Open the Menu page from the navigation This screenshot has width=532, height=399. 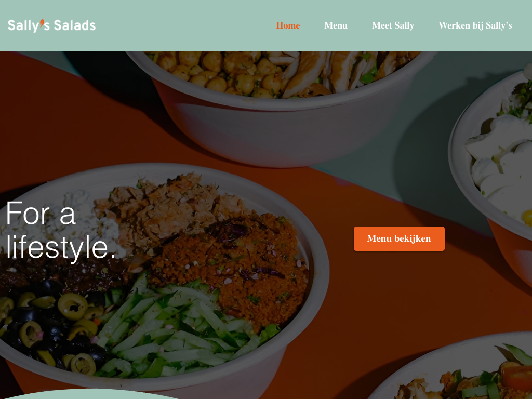point(336,25)
